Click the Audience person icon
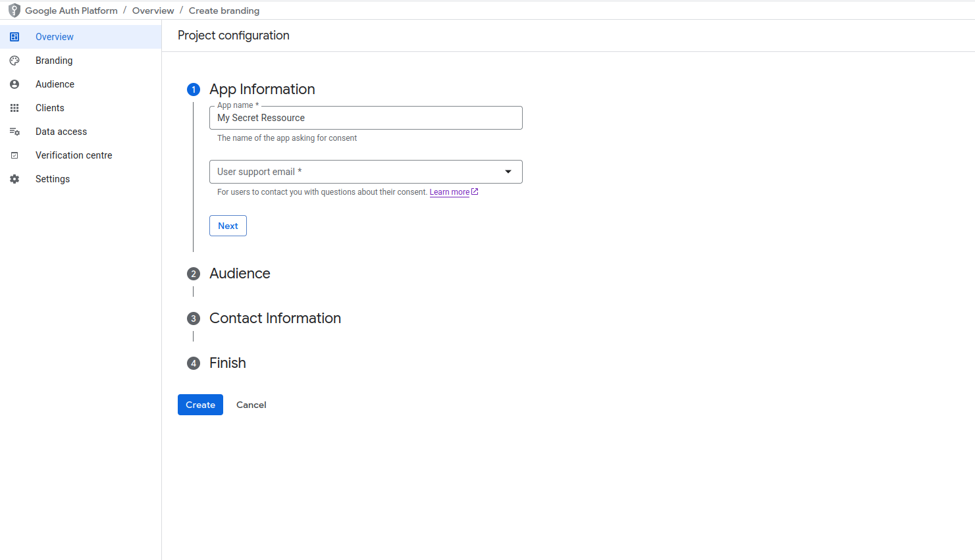Screen dimensions: 975x560 coord(14,84)
